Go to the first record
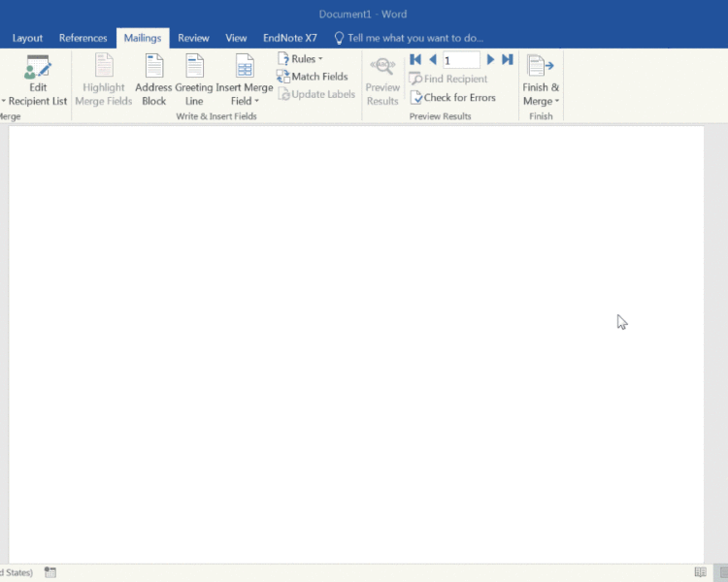 click(x=415, y=59)
